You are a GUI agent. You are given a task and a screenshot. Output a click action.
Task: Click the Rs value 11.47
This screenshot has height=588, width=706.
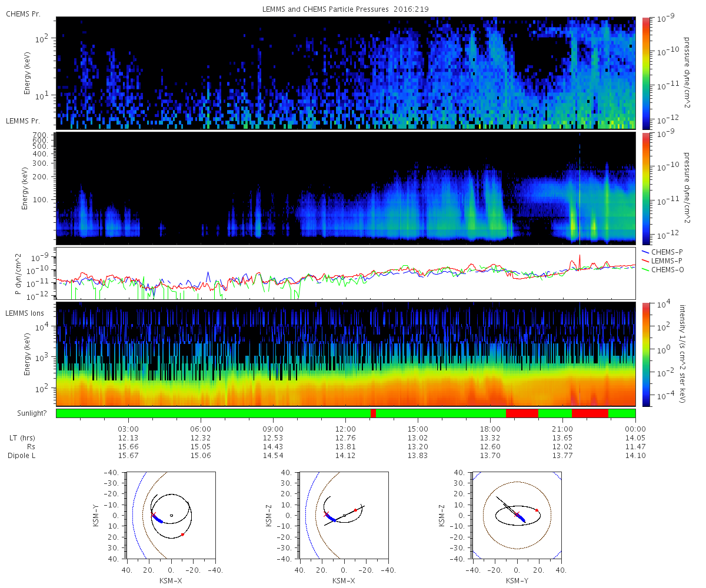[x=635, y=447]
